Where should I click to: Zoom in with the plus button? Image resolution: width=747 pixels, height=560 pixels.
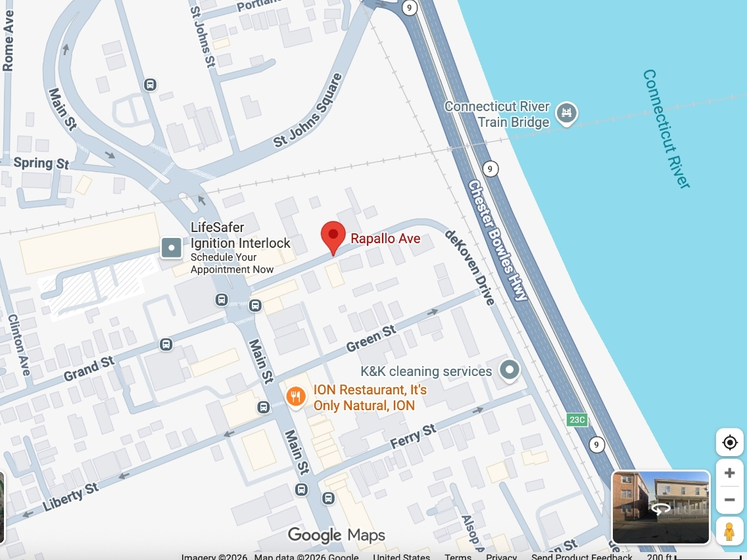[729, 473]
